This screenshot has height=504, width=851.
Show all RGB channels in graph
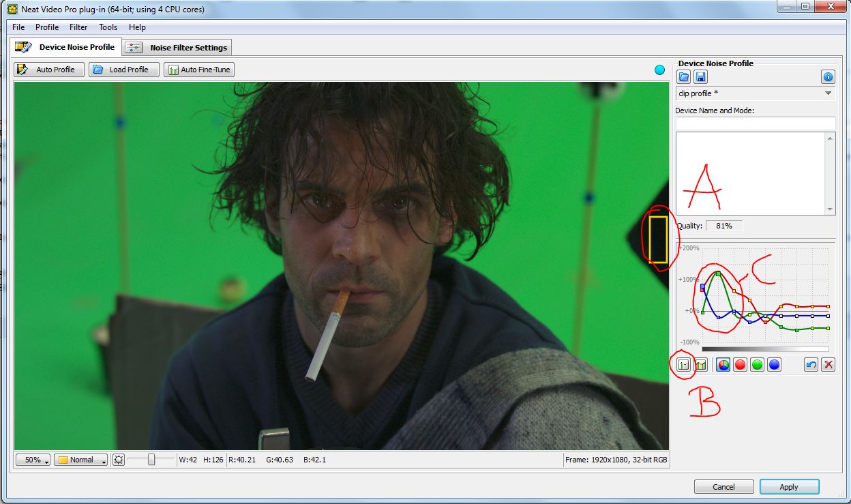coord(723,365)
